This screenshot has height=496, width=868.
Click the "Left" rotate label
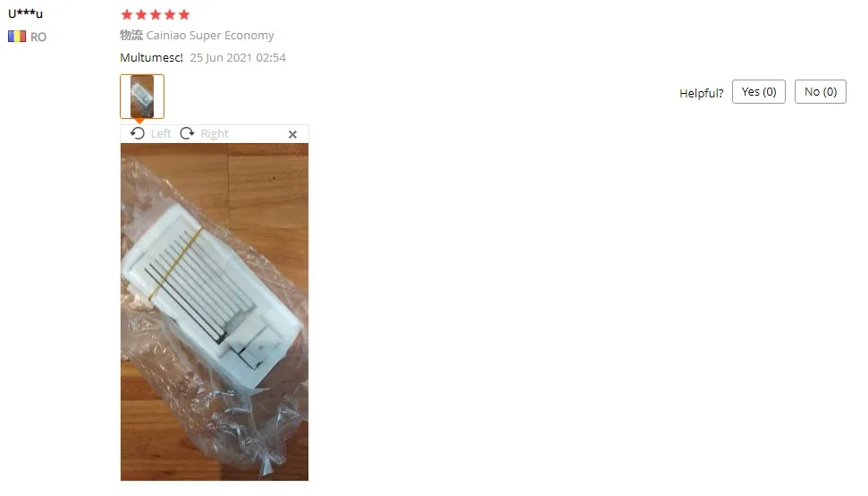tap(161, 133)
